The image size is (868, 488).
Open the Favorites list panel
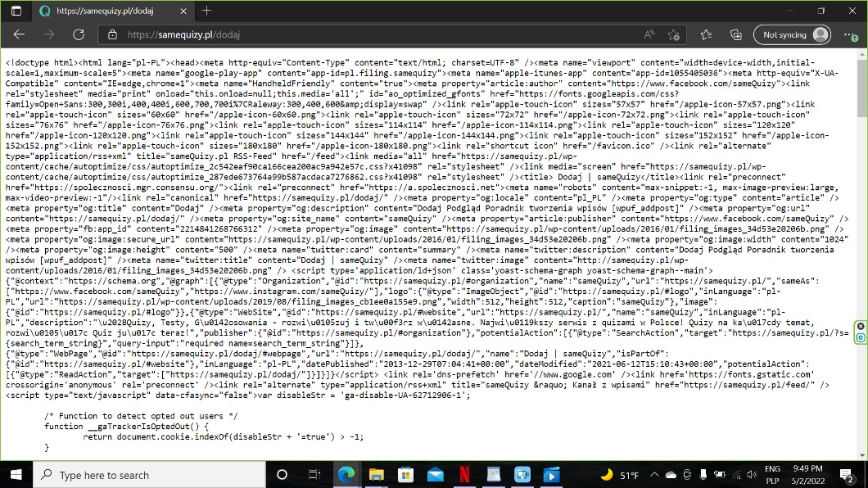(707, 35)
